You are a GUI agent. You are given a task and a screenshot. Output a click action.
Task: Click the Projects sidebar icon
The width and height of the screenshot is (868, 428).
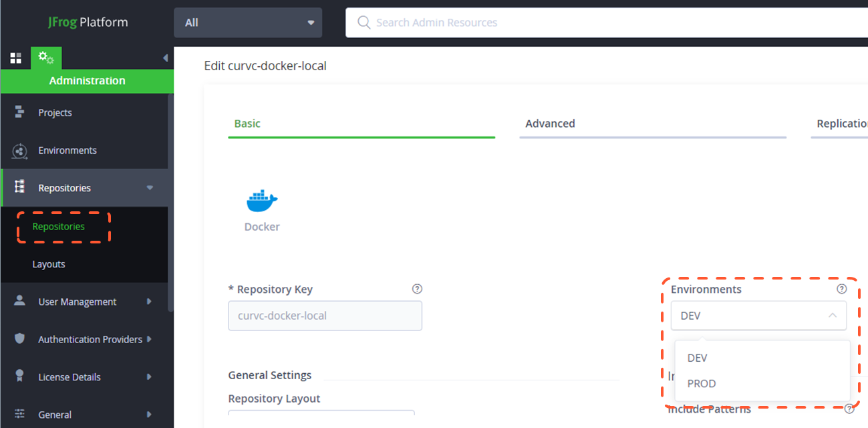[19, 112]
